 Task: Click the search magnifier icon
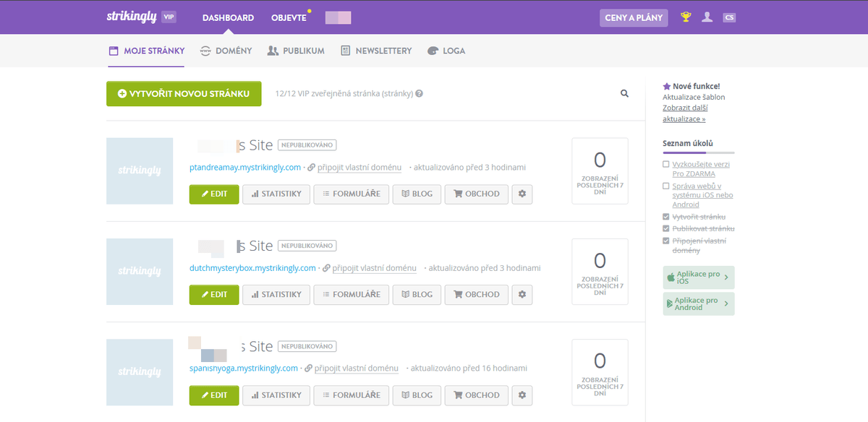[x=625, y=93]
